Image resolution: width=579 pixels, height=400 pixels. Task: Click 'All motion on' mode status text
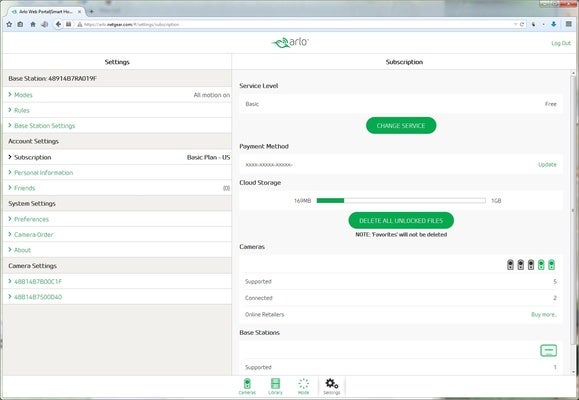coord(212,95)
